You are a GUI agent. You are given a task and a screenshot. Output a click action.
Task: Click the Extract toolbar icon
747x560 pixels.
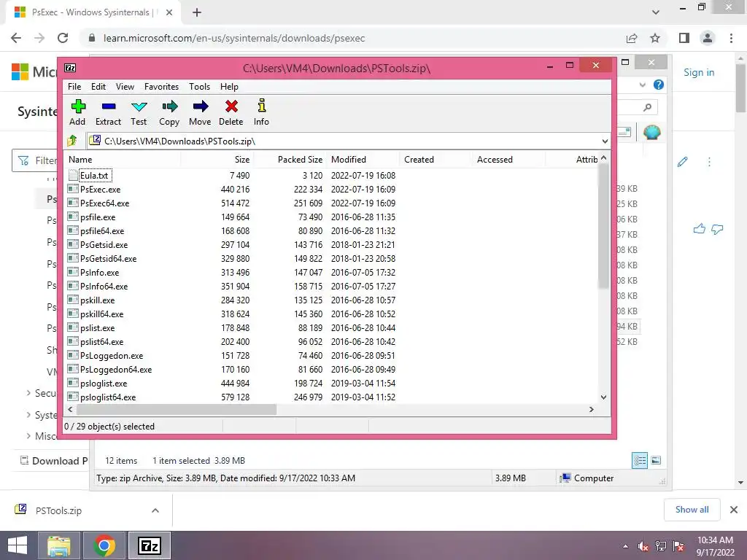(109, 106)
